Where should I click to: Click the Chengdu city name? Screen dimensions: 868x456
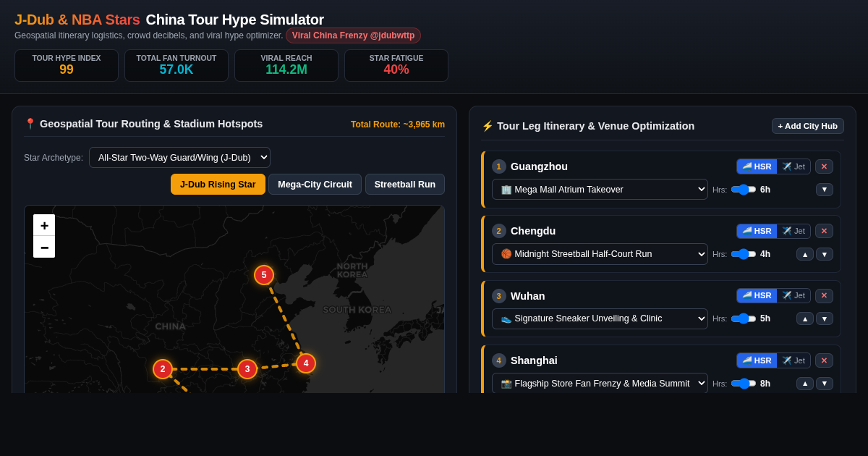pyautogui.click(x=533, y=231)
